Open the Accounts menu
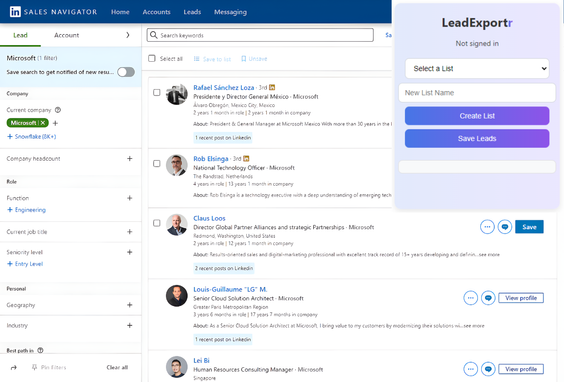Image resolution: width=564 pixels, height=382 pixels. 156,12
